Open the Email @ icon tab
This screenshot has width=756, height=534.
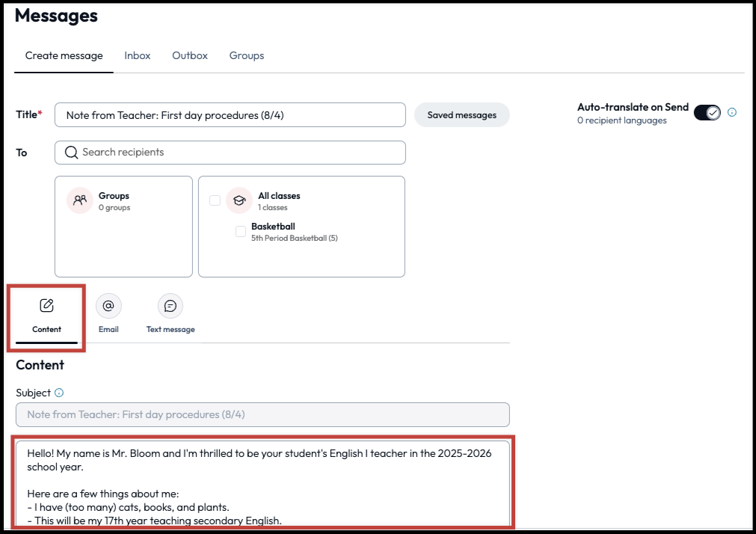(108, 306)
